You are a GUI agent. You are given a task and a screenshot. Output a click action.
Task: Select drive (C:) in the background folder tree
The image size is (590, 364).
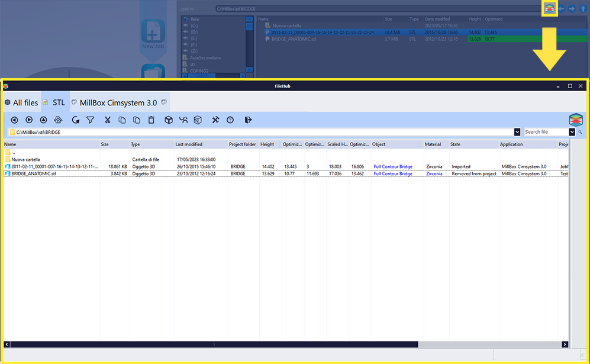point(194,25)
